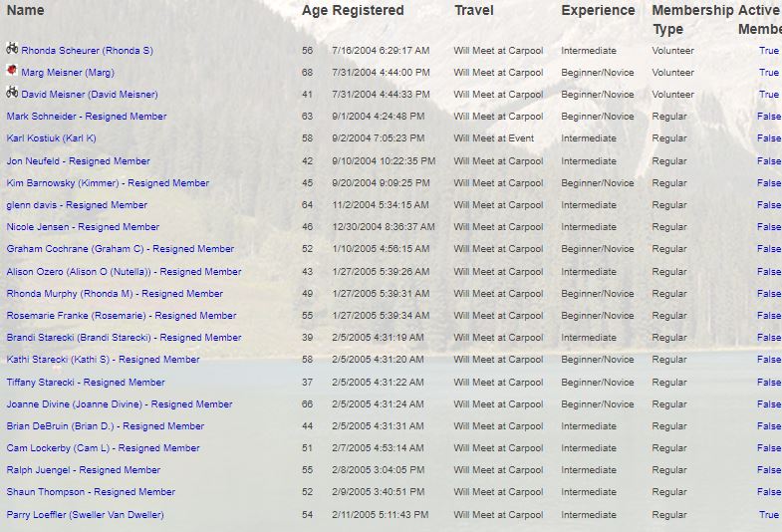Open Parry Loeffler (Sweller Van Dweller) link
The width and height of the screenshot is (782, 532).
pos(85,515)
